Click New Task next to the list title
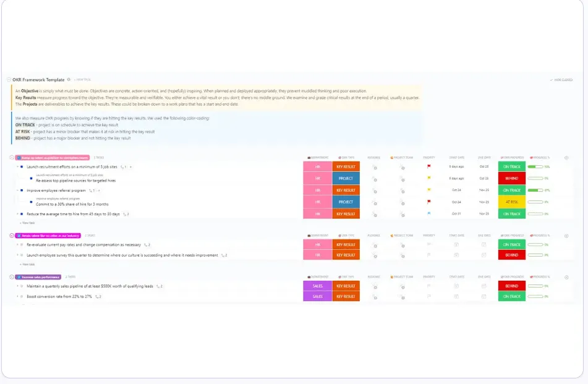This screenshot has width=588, height=384. (x=82, y=80)
